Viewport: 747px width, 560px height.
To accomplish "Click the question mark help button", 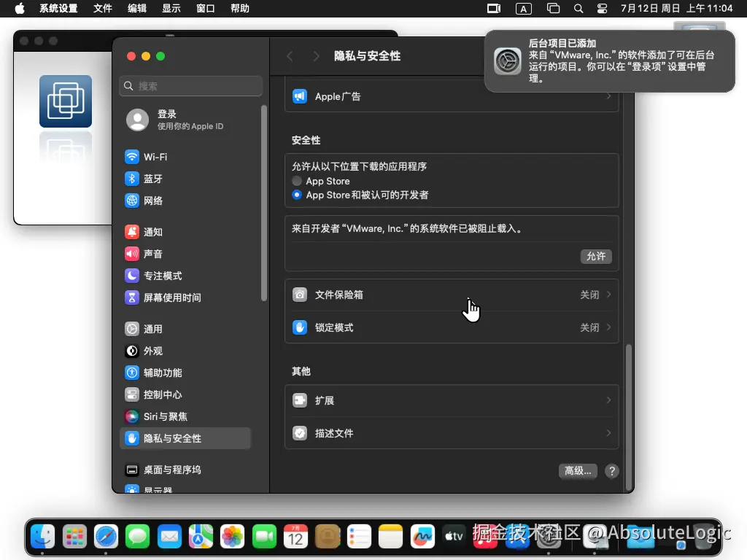I will [x=612, y=471].
